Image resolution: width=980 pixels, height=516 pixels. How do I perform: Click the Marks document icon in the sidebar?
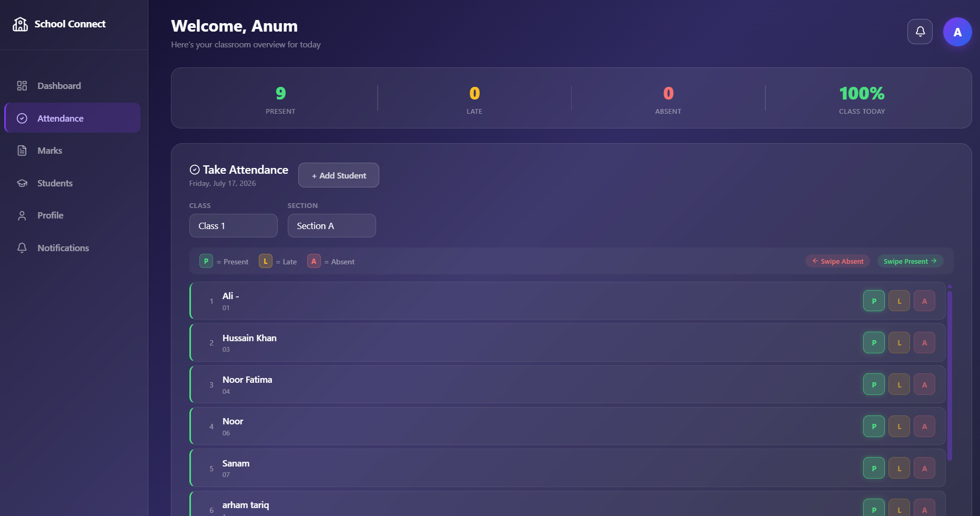[22, 151]
